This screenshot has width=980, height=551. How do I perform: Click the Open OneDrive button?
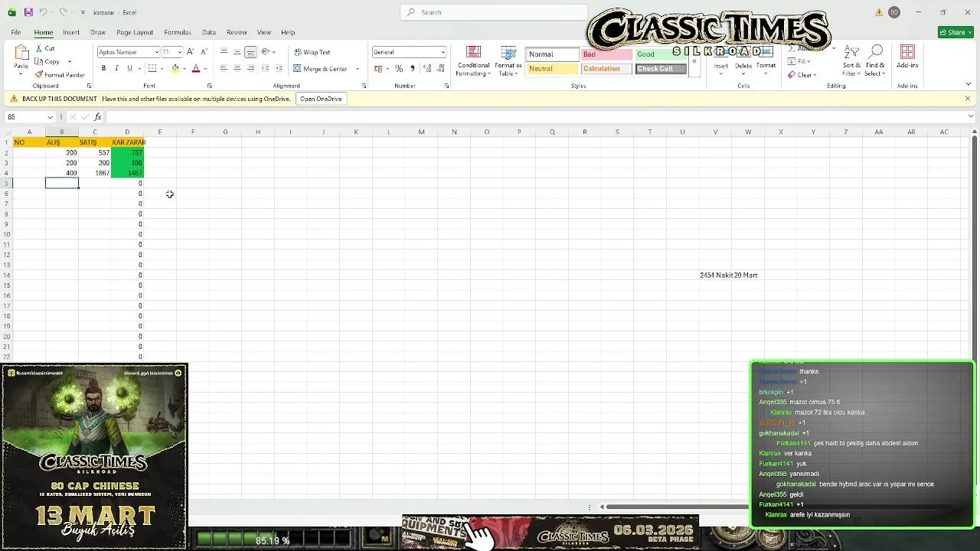321,99
